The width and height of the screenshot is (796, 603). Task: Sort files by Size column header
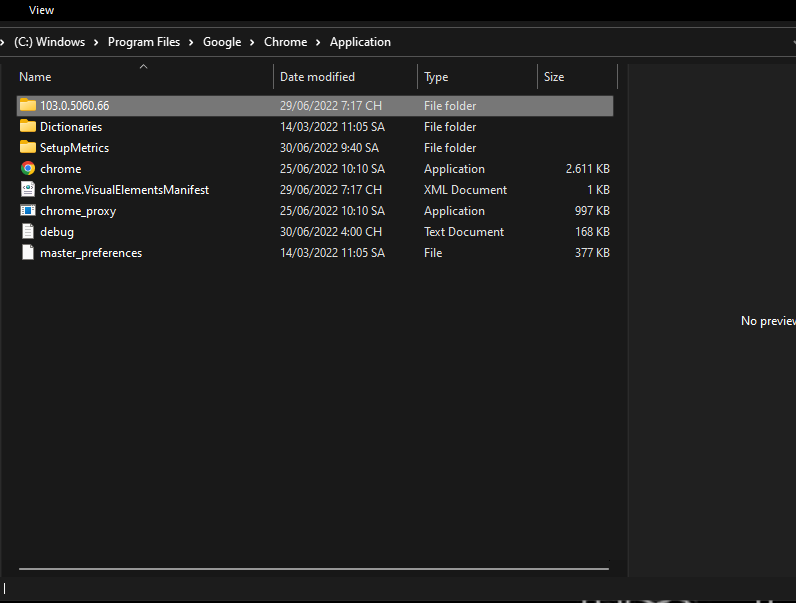[554, 77]
